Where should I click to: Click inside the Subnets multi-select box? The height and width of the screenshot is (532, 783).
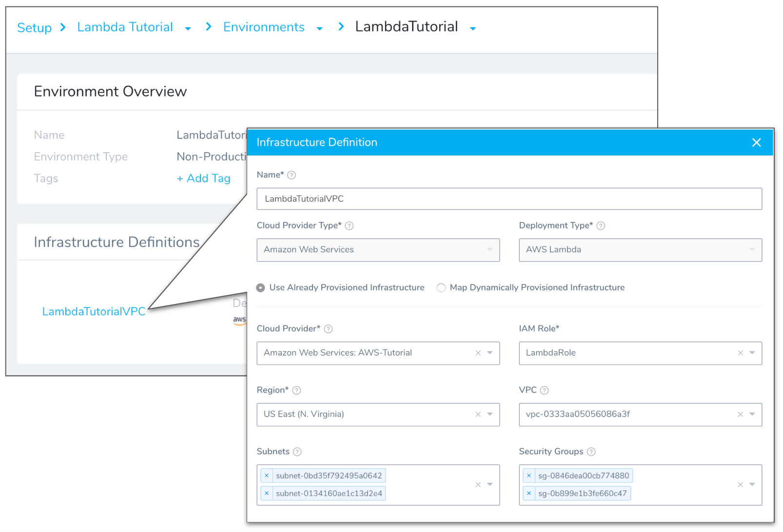point(378,485)
